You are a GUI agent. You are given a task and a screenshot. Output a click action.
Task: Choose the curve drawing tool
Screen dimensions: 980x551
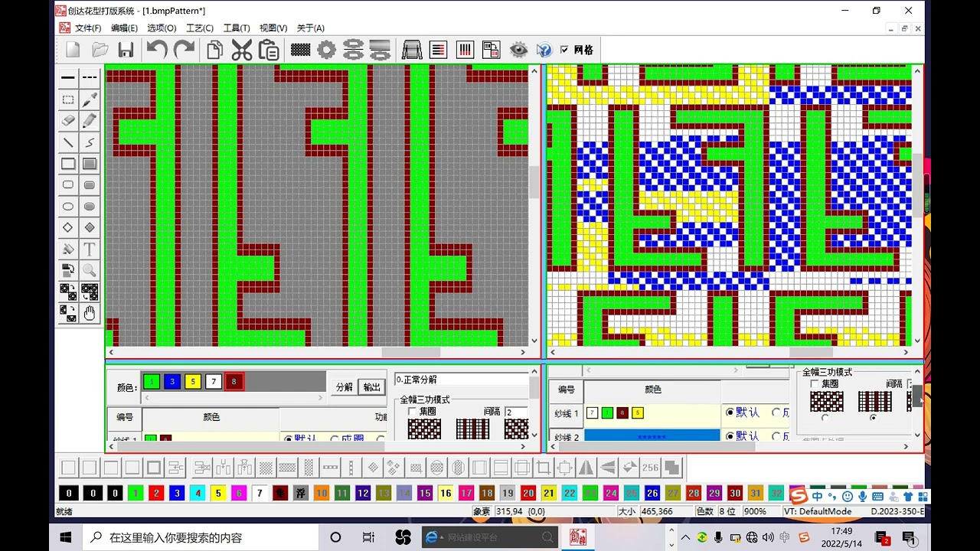[x=90, y=142]
